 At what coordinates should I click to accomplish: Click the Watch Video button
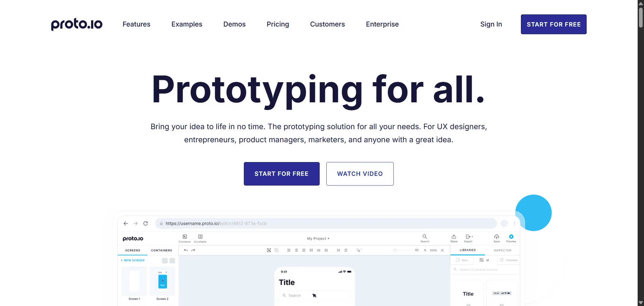[x=360, y=174]
